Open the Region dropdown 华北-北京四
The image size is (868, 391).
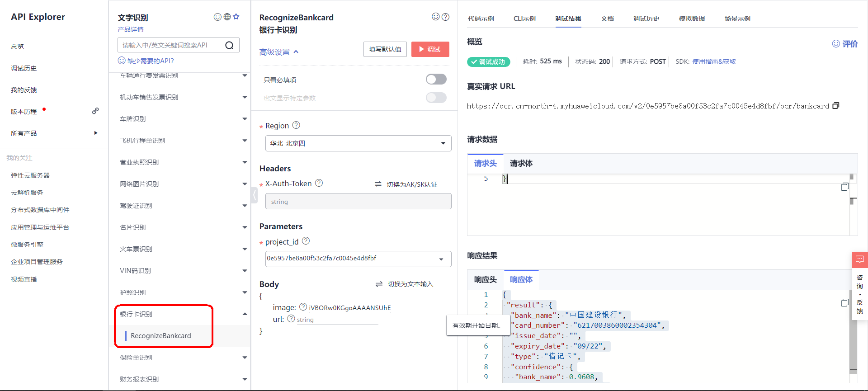pyautogui.click(x=358, y=143)
